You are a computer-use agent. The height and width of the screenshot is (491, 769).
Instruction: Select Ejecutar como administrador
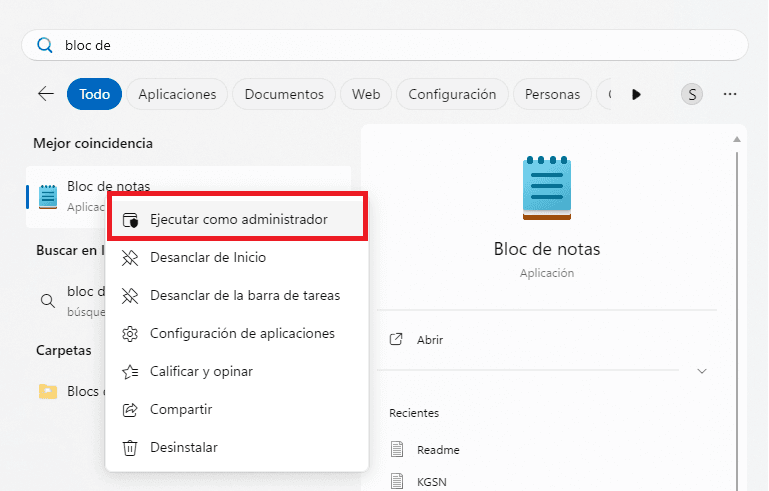coord(238,219)
